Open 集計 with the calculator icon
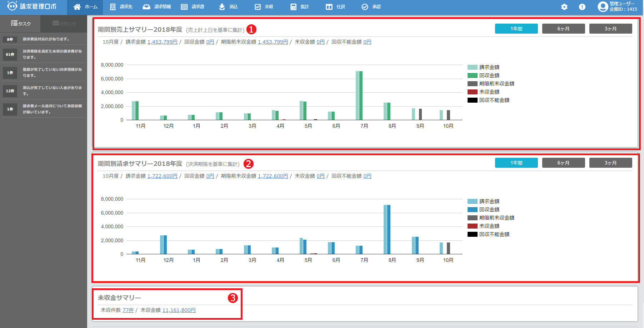 293,7
